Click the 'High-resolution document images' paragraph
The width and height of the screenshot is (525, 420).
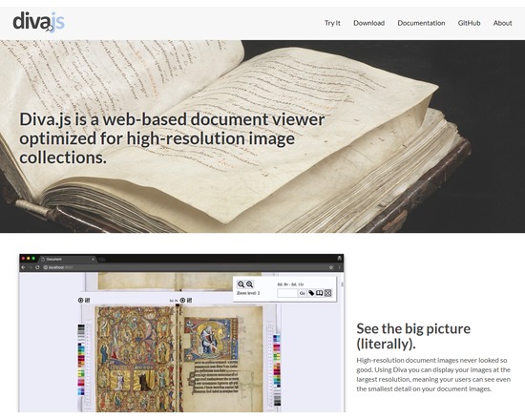(433, 374)
